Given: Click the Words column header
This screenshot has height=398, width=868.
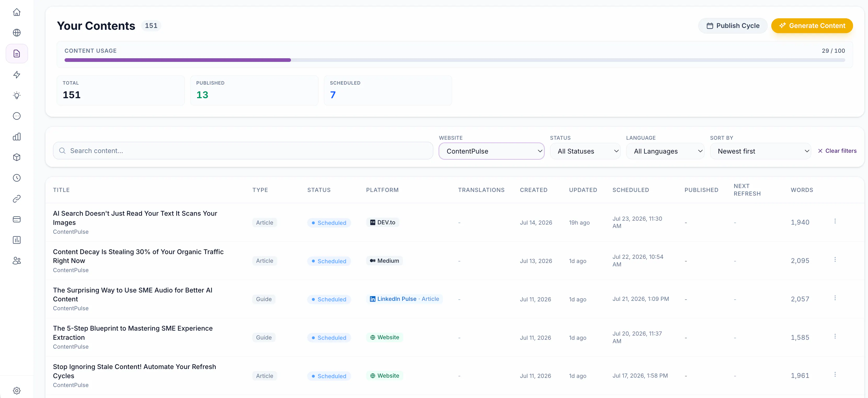Looking at the screenshot, I should click(802, 190).
